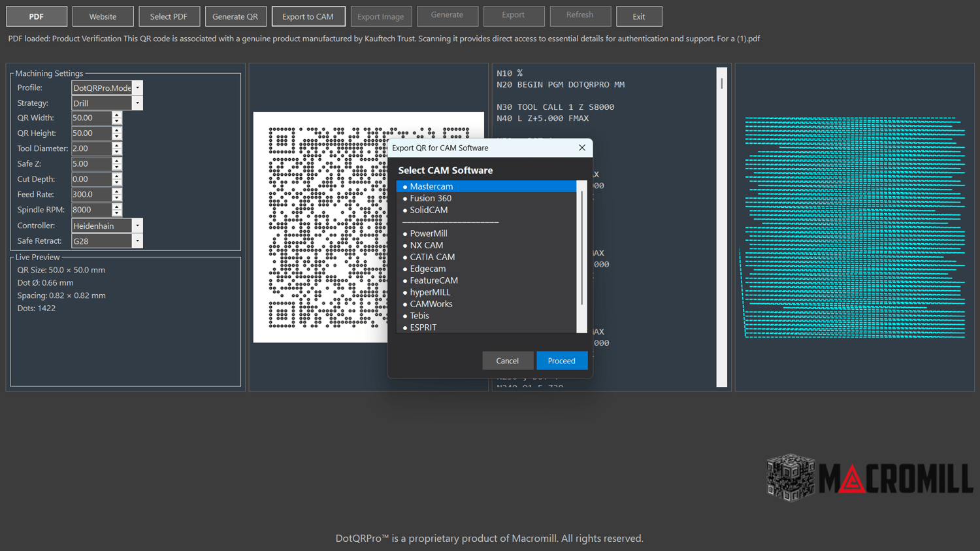Click the Tool Diameter input field
The height and width of the screenshot is (551, 980).
tap(91, 148)
